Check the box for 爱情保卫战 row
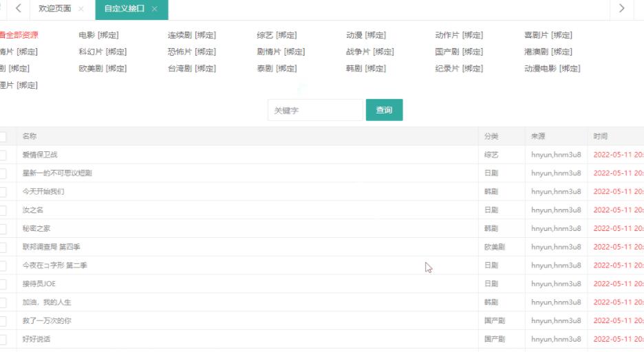Image resolution: width=644 pixels, height=352 pixels. 3,155
